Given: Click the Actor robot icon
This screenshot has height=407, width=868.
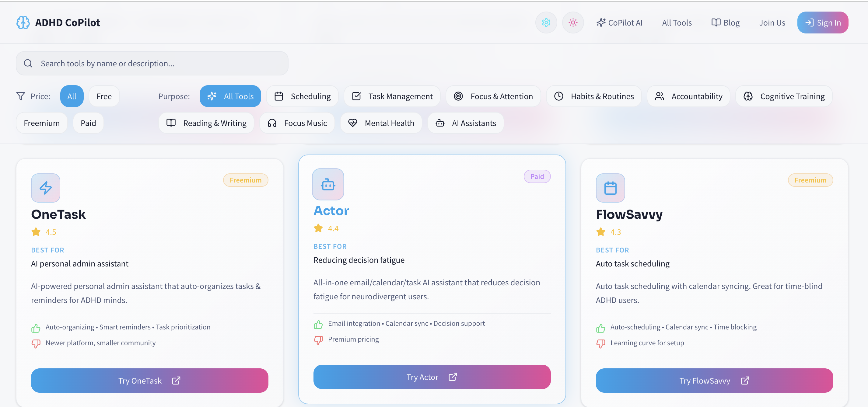Looking at the screenshot, I should pos(328,184).
